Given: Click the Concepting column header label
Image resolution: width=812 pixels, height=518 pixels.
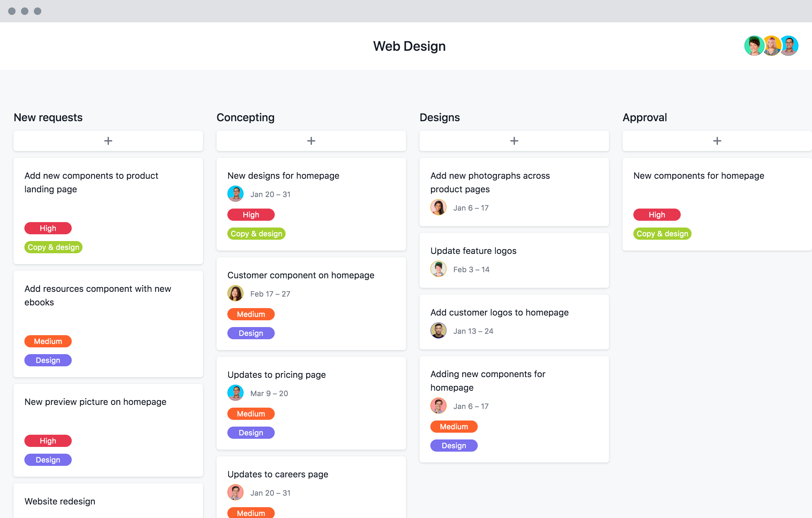Looking at the screenshot, I should [246, 117].
